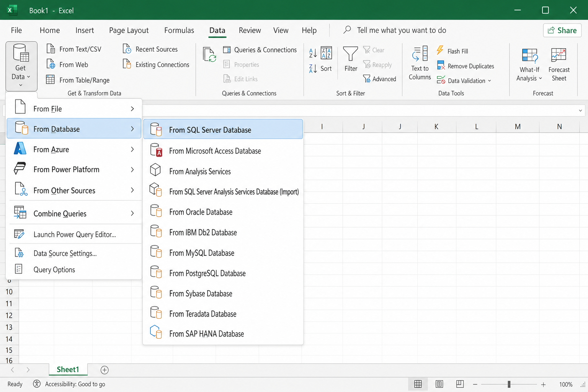Screen dimensions: 588x392
Task: Open the Data Validation dropdown
Action: (x=489, y=81)
